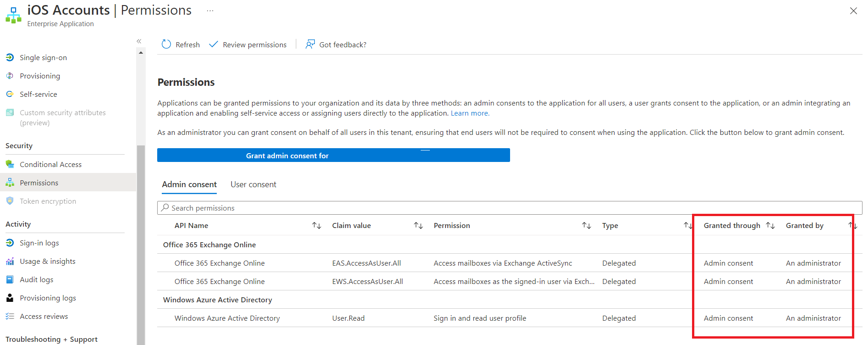868x345 pixels.
Task: Click the Review permissions checkmark icon
Action: tap(213, 44)
